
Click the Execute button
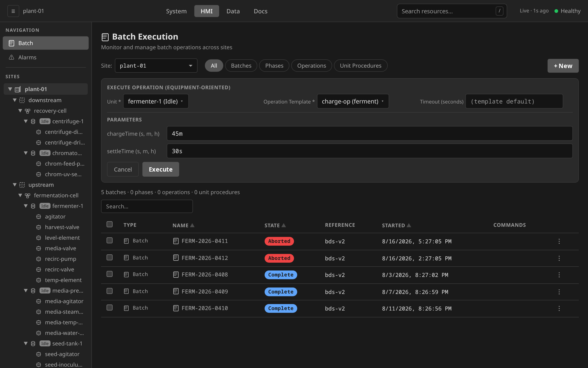[x=161, y=170]
